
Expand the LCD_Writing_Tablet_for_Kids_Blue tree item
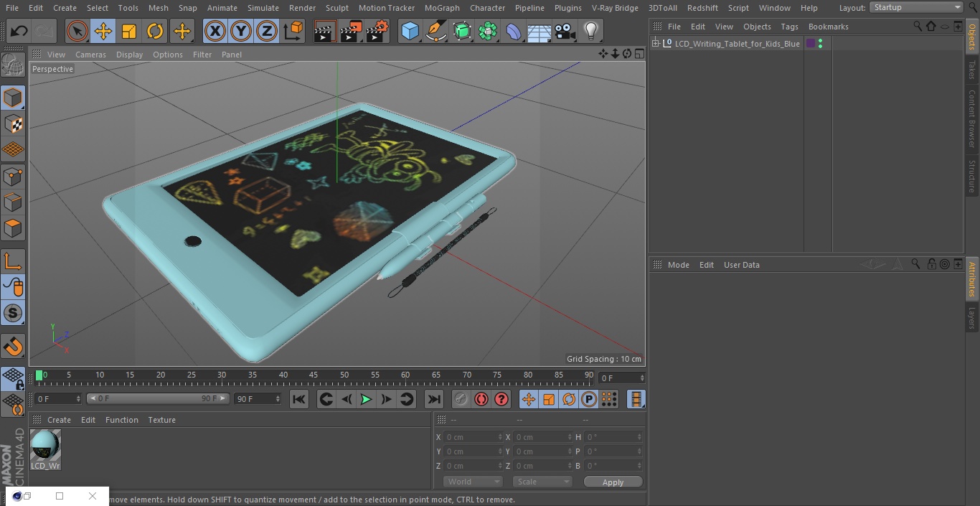(655, 44)
